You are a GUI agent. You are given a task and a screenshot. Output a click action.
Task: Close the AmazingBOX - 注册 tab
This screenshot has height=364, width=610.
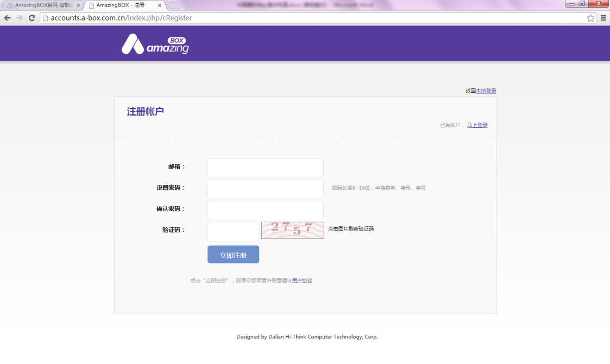click(x=159, y=5)
